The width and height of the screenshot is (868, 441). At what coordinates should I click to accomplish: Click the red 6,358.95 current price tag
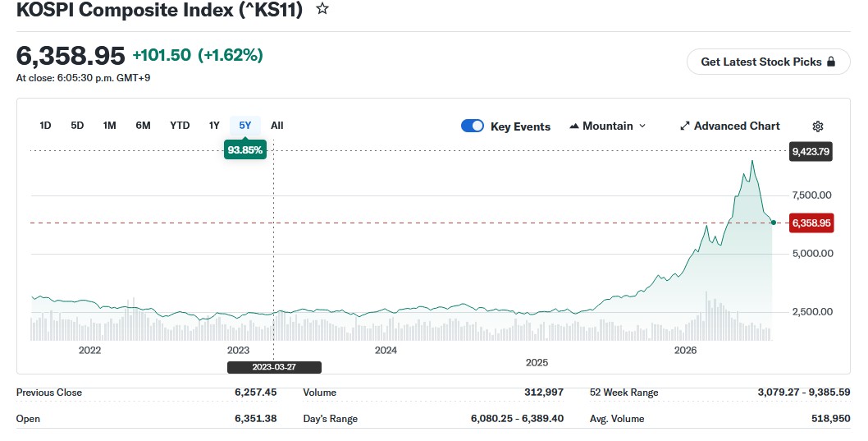(x=811, y=223)
